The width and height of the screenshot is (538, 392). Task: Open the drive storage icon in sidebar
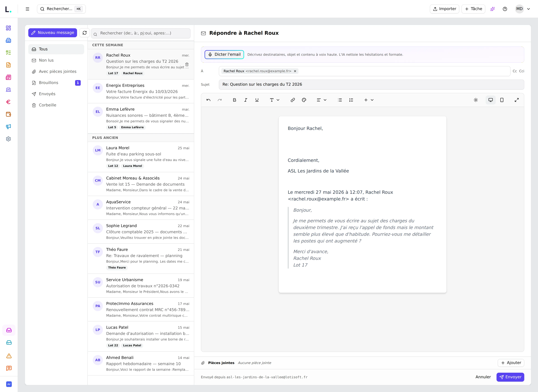point(9,342)
